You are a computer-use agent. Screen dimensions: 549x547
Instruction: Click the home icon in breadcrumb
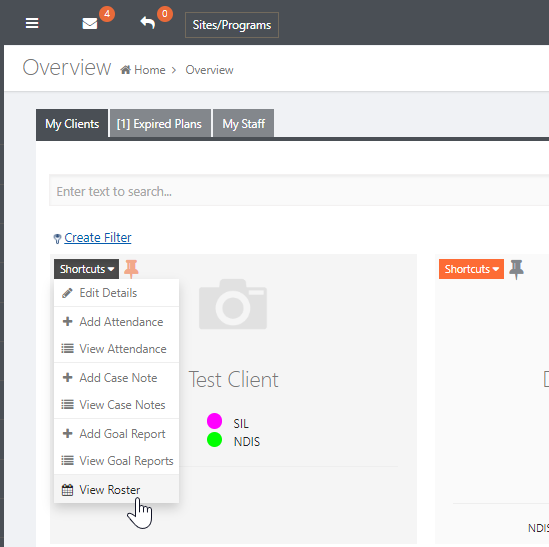[125, 70]
